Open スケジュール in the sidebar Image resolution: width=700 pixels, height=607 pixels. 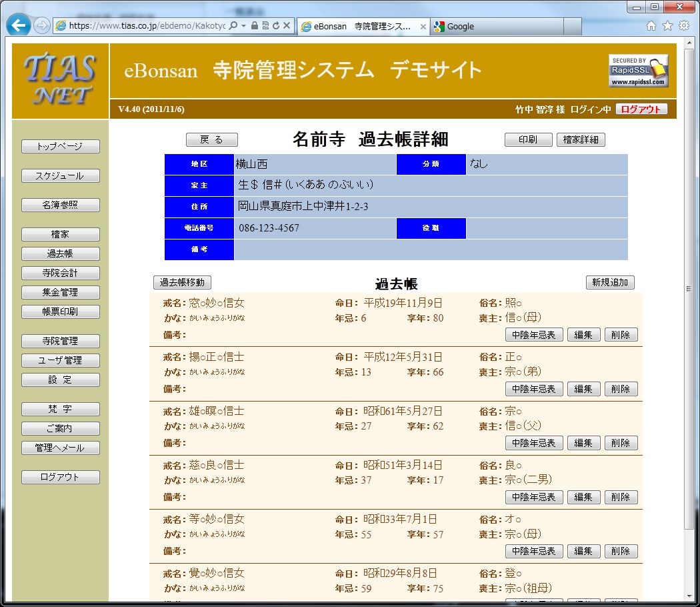60,175
